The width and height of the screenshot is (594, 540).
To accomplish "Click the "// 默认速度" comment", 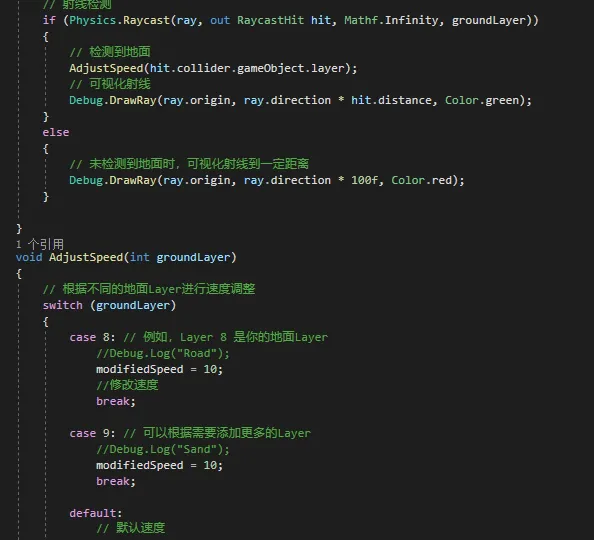I will 131,527.
